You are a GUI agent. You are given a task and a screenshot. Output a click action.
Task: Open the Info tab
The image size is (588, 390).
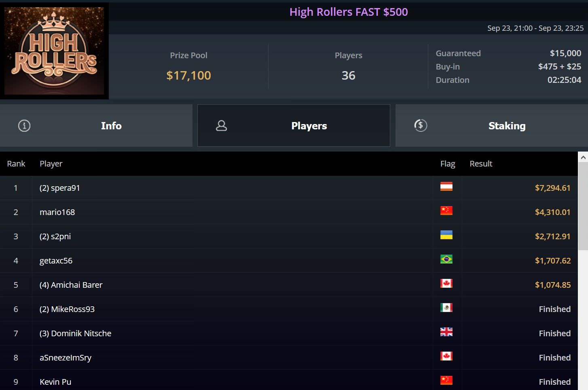(96, 126)
